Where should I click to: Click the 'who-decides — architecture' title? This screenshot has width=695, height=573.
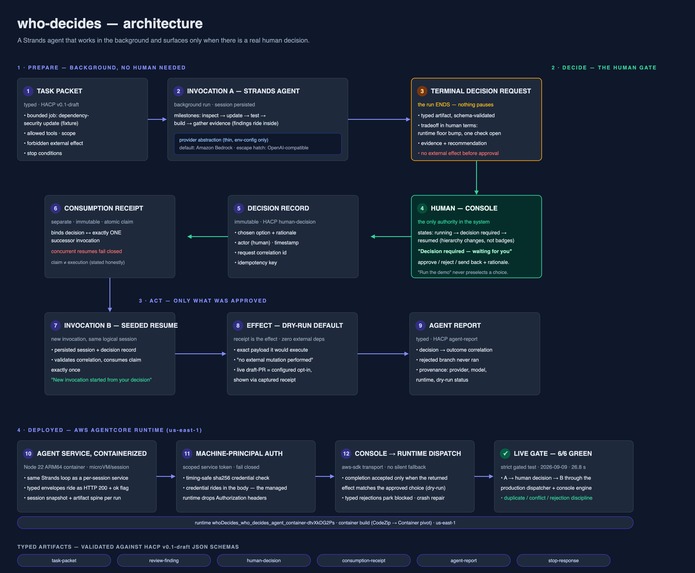[110, 23]
